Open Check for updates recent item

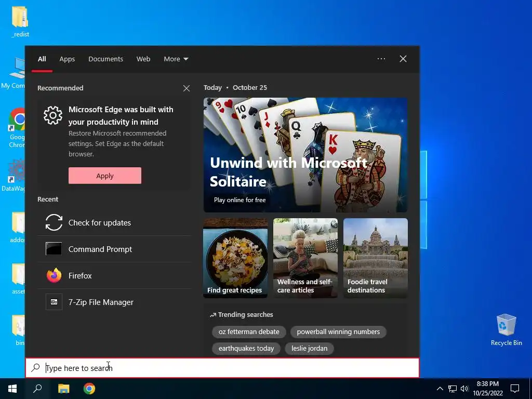pyautogui.click(x=114, y=222)
